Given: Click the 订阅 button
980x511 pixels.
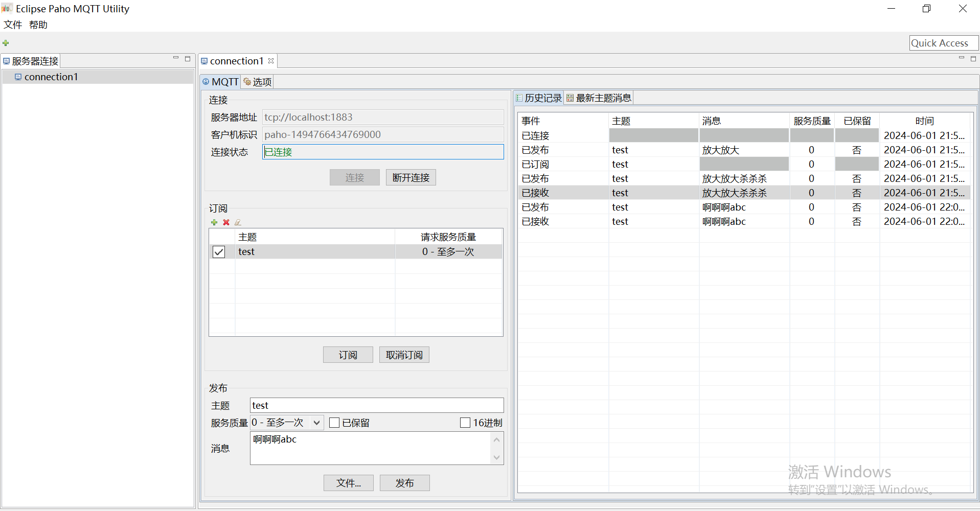Looking at the screenshot, I should [x=348, y=355].
